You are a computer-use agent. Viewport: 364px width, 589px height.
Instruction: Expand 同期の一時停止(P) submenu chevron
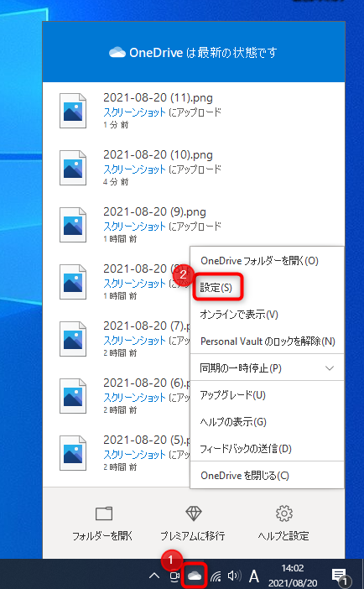tap(330, 368)
